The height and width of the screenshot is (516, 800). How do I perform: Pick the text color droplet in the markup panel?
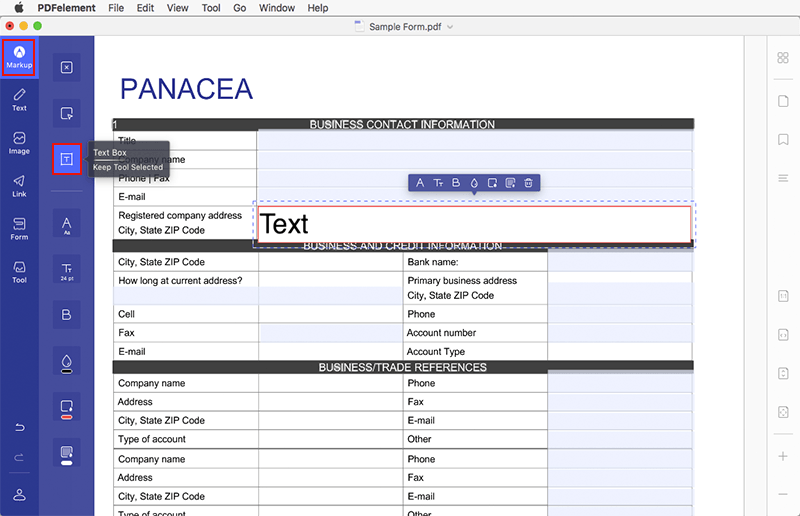click(66, 361)
